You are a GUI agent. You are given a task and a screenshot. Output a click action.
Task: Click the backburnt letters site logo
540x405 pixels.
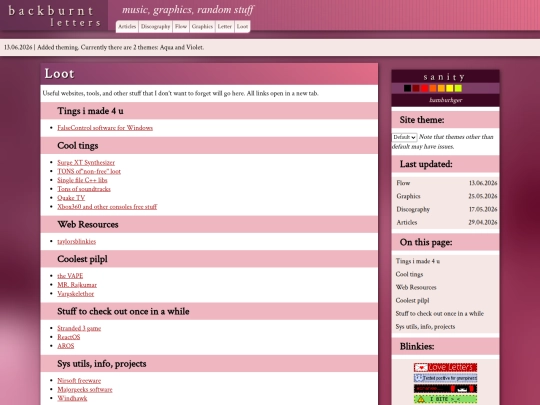tap(54, 16)
